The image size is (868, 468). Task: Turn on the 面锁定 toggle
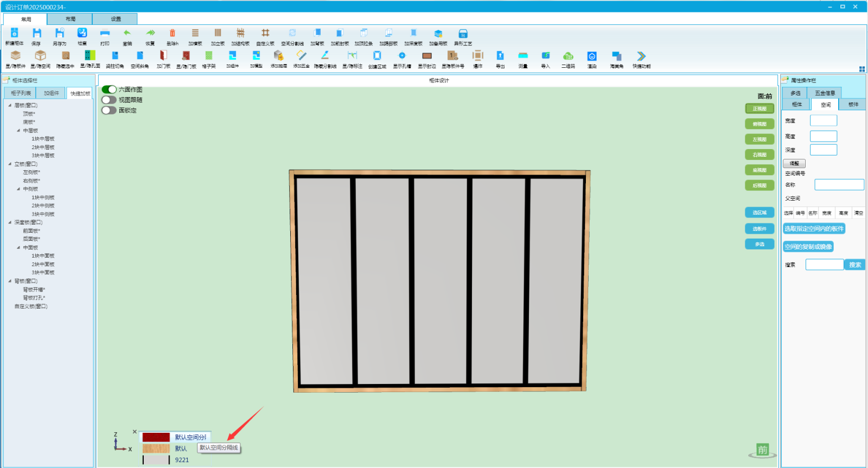pyautogui.click(x=109, y=110)
